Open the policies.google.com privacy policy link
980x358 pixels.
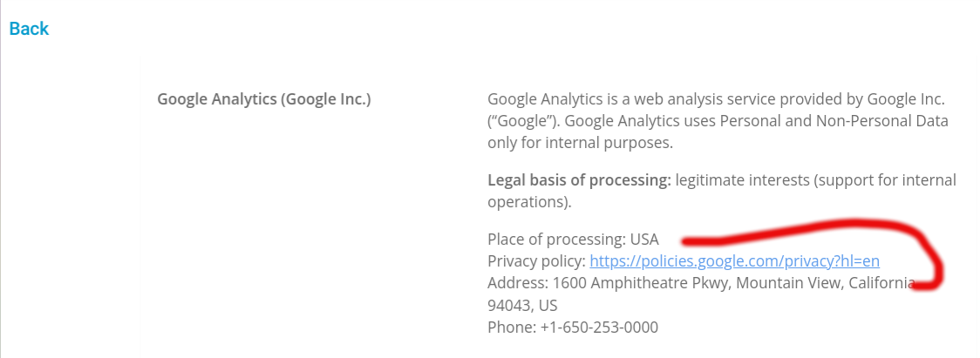tap(734, 261)
